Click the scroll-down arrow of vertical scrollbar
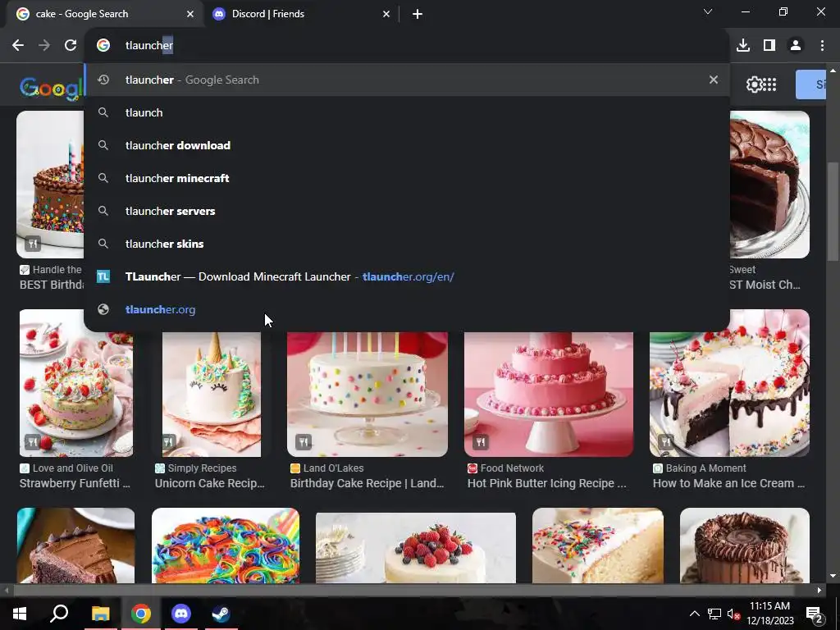 833,577
